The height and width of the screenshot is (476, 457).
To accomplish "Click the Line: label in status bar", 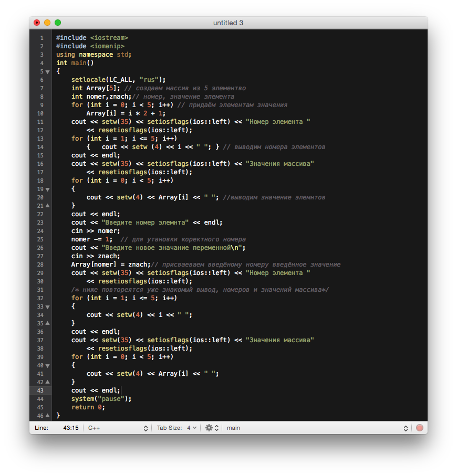I will 41,428.
